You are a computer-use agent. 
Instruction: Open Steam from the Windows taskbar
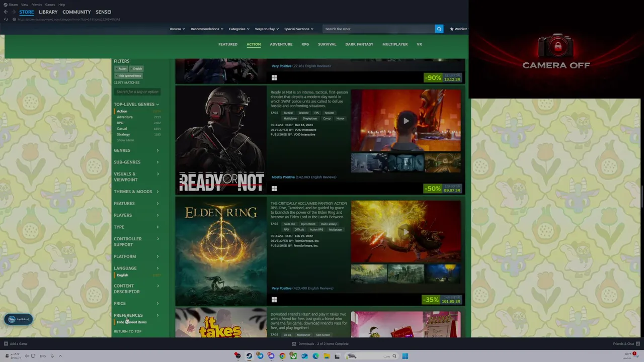[x=249, y=356]
